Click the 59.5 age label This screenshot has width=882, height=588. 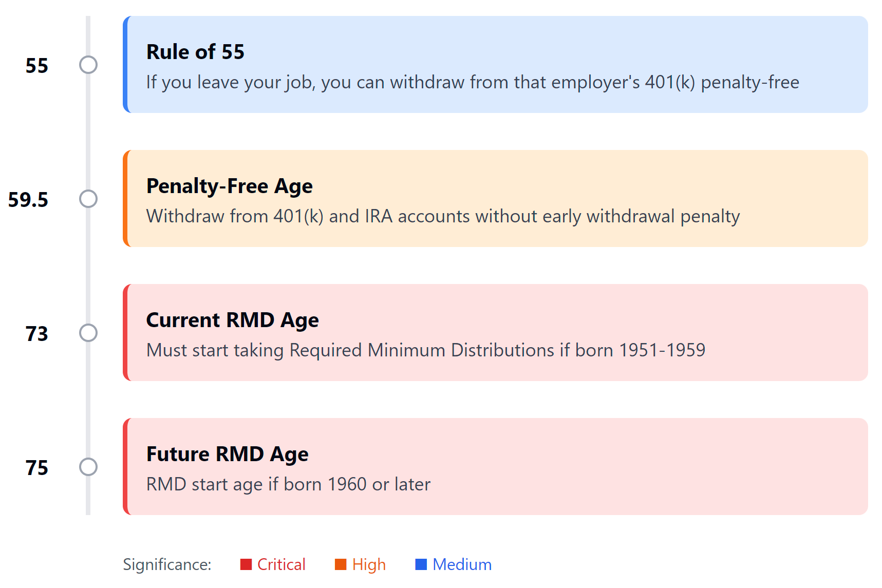(28, 200)
